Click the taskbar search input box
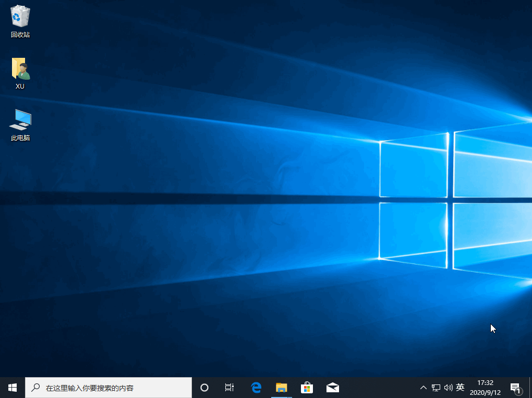Image resolution: width=532 pixels, height=398 pixels. pos(115,388)
